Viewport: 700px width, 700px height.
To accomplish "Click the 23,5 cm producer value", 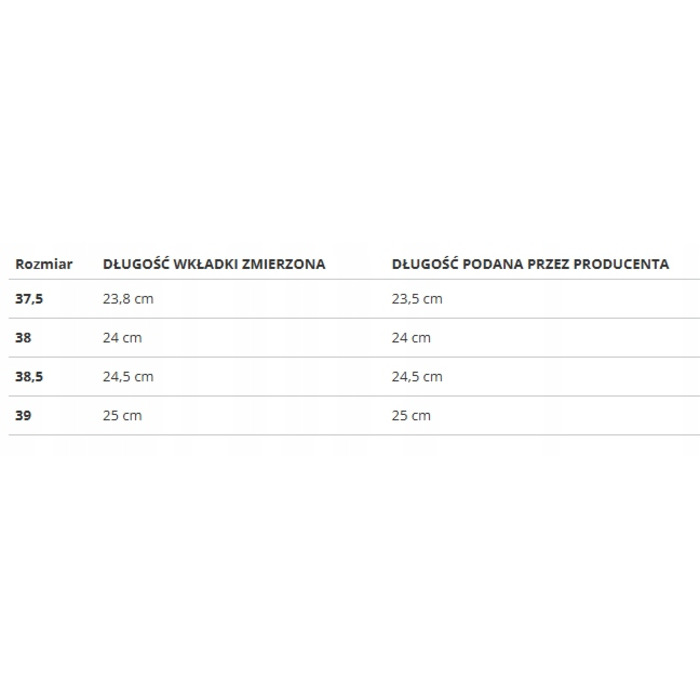I will (x=417, y=299).
